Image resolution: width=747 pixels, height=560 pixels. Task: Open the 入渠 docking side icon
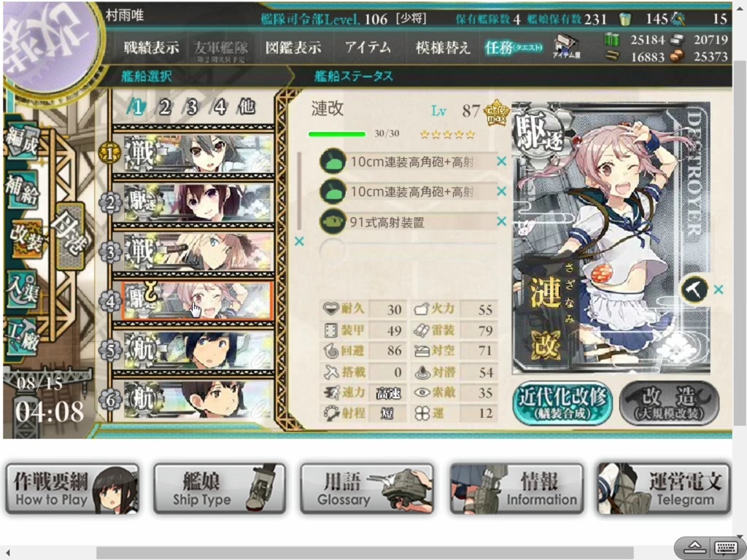pyautogui.click(x=23, y=289)
